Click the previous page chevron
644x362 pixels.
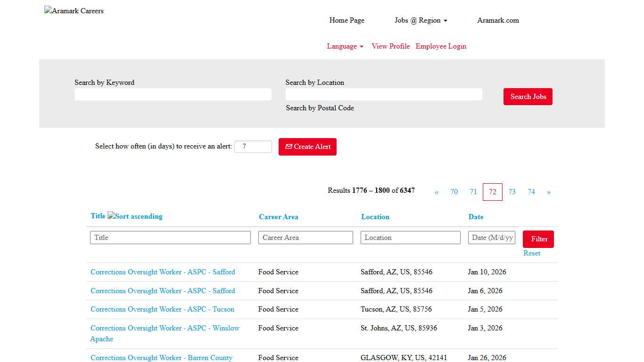point(436,192)
